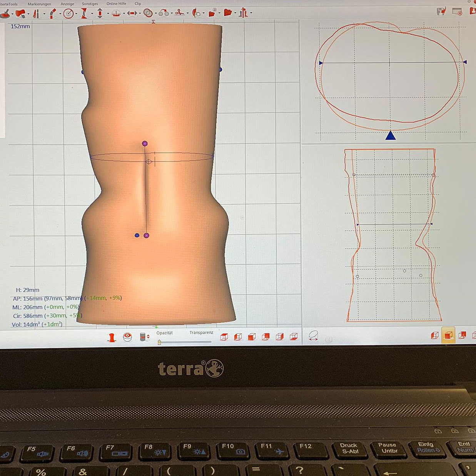The height and width of the screenshot is (476, 476).
Task: Select the gauge measurement tool
Action: [116, 13]
